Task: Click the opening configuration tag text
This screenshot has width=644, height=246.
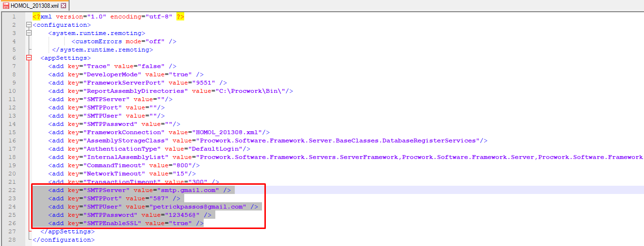Action: click(x=62, y=25)
